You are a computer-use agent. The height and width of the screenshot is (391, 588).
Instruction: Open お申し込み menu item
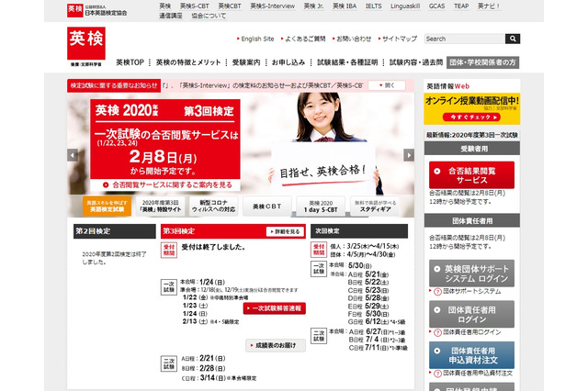click(x=288, y=62)
